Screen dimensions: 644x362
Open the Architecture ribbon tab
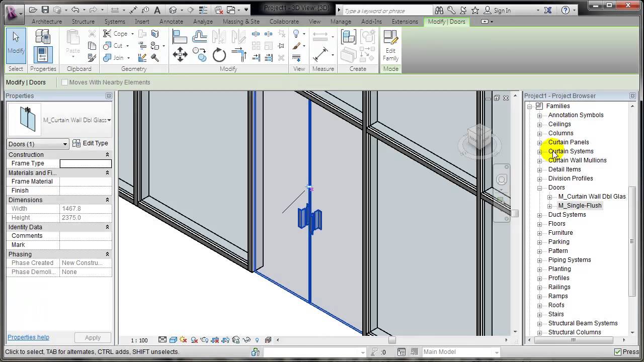47,22
